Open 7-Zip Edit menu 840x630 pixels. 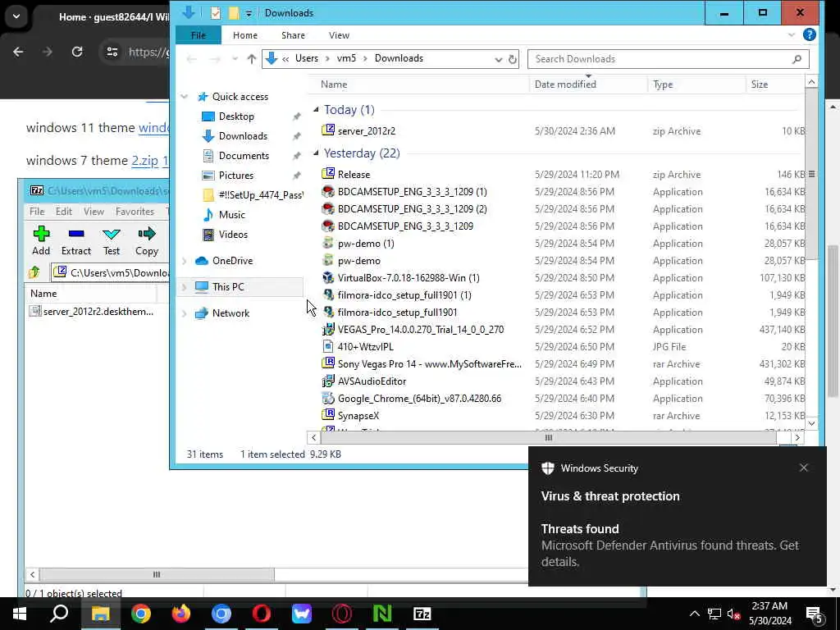(x=64, y=212)
